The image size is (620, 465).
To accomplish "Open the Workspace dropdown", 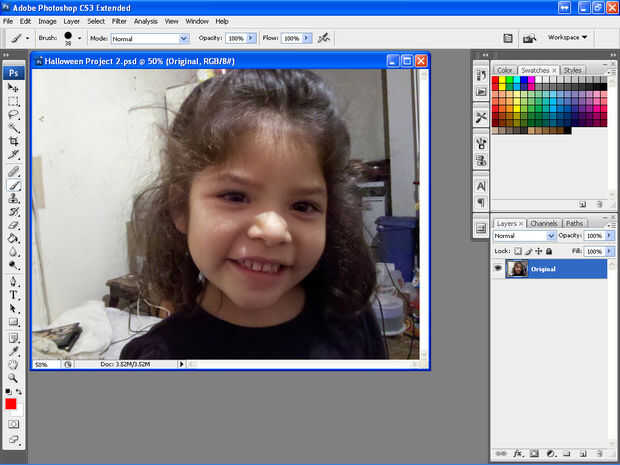I will click(x=567, y=37).
